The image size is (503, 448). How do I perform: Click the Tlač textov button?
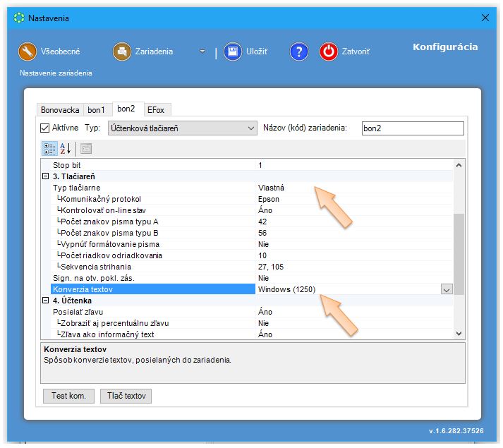coord(126,396)
